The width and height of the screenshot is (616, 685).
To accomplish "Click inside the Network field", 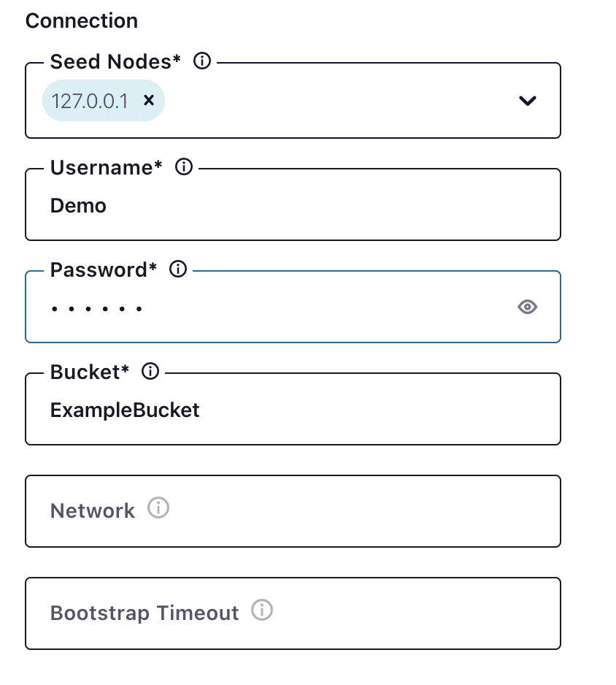I will click(292, 511).
